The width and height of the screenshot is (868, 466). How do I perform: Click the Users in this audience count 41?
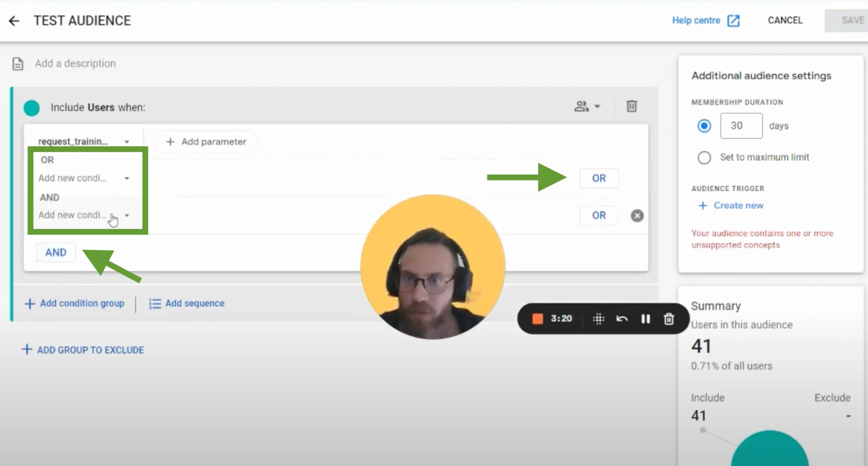click(701, 346)
